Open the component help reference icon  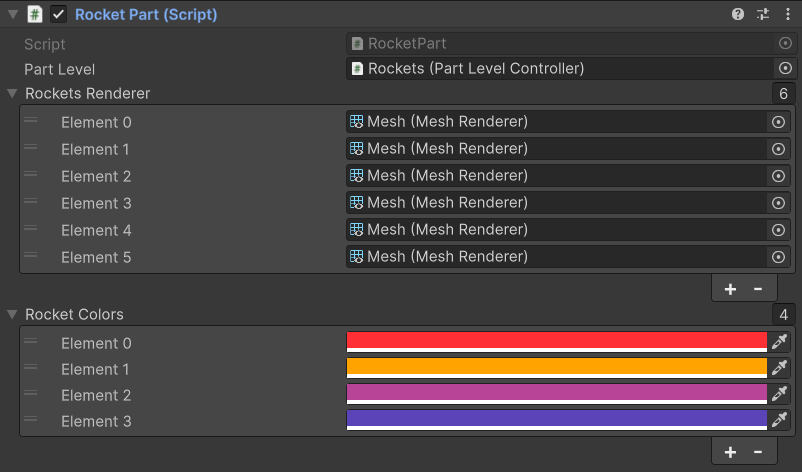point(738,14)
